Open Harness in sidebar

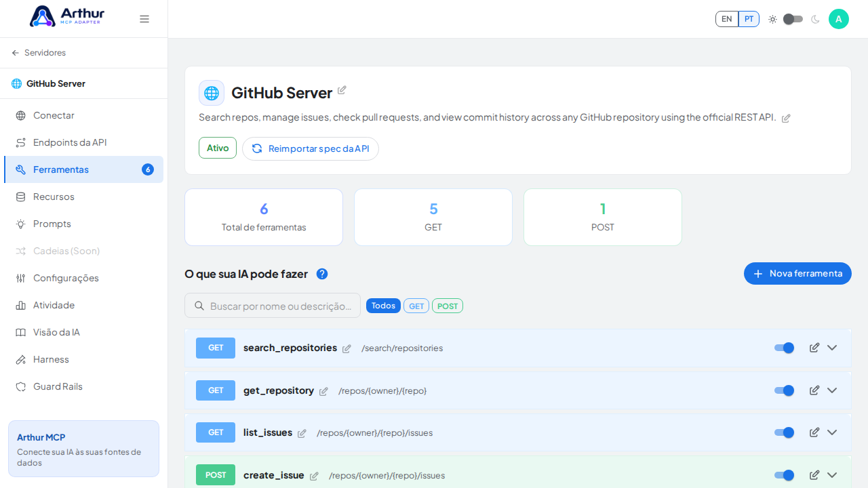84,359
